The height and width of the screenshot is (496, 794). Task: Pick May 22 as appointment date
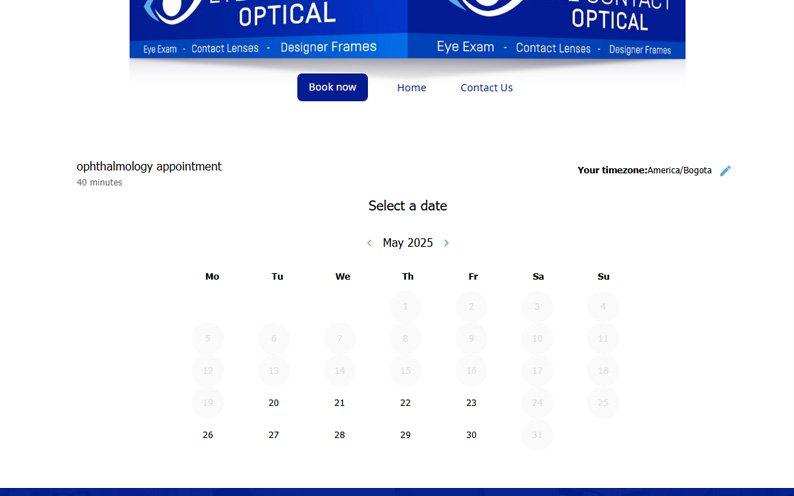tap(405, 403)
